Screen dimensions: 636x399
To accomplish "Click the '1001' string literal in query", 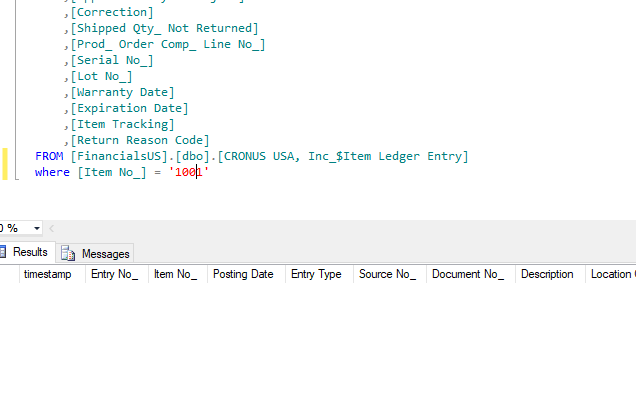I will 189,172.
